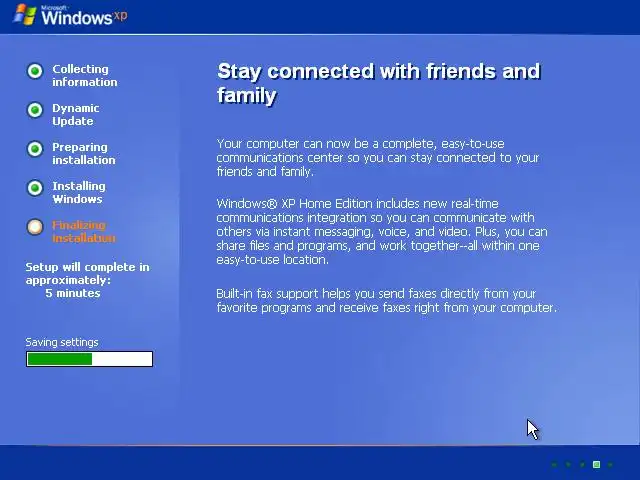This screenshot has width=640, height=480.
Task: Click the green Dynamic Update step indicator
Action: 35,110
